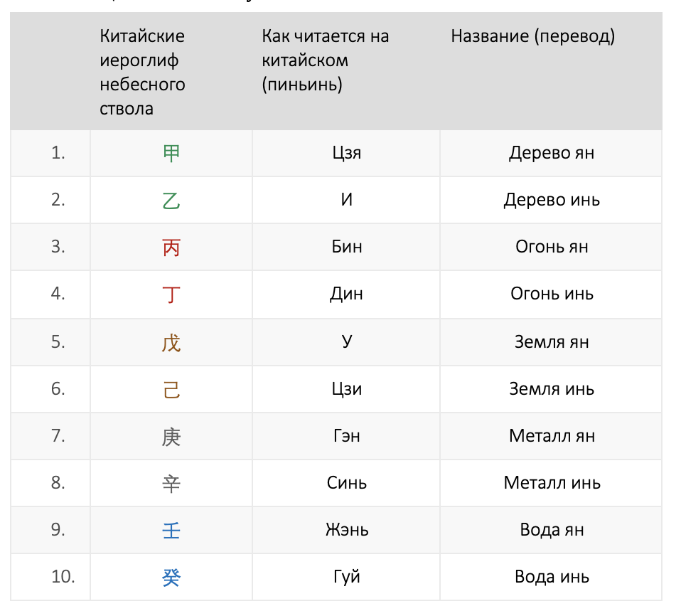Select the 'Китайские иероглиф небесного ствола' header
The width and height of the screenshot is (681, 616).
click(x=142, y=72)
